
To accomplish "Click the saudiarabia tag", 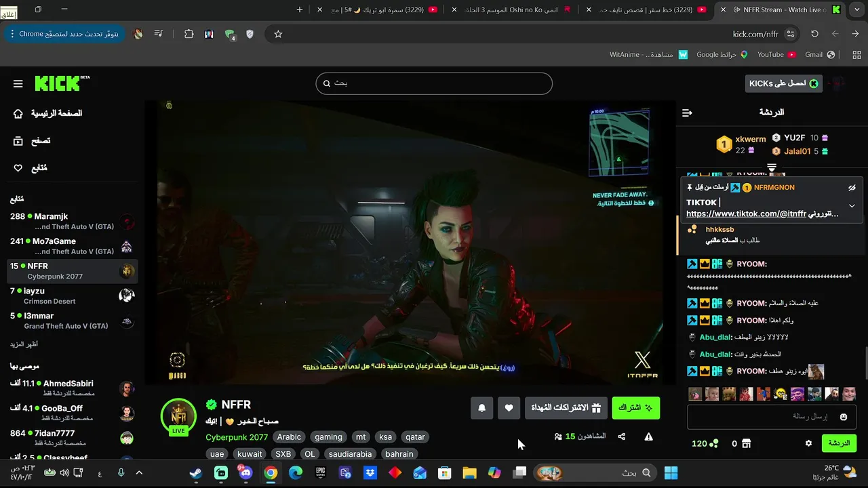I will [x=350, y=454].
